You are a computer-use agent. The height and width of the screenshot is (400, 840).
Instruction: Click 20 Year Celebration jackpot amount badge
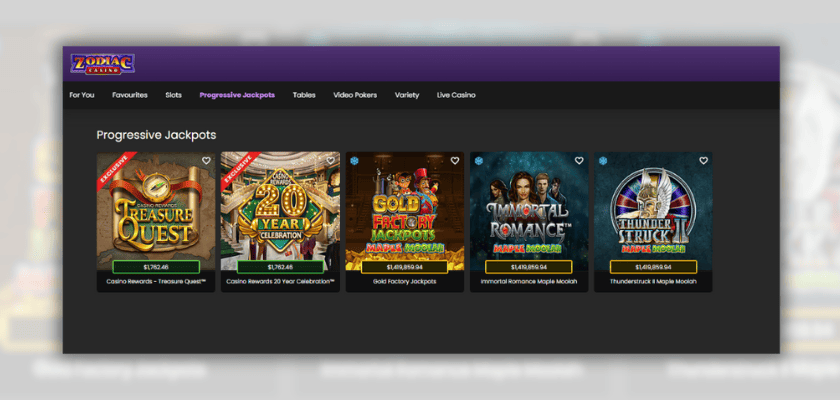tap(280, 267)
